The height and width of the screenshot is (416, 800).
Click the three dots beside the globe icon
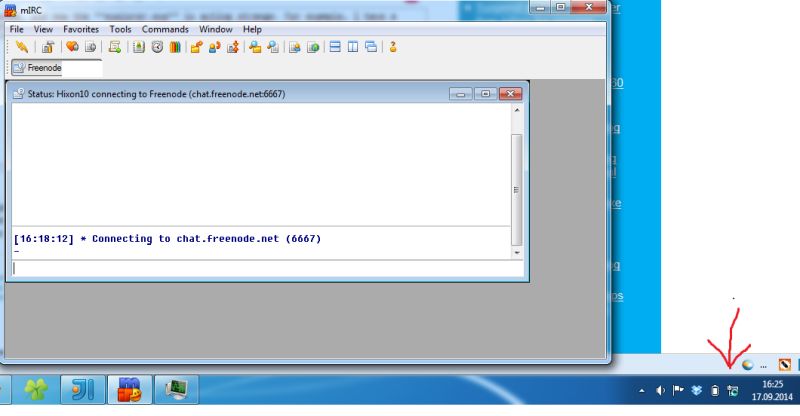(x=763, y=366)
